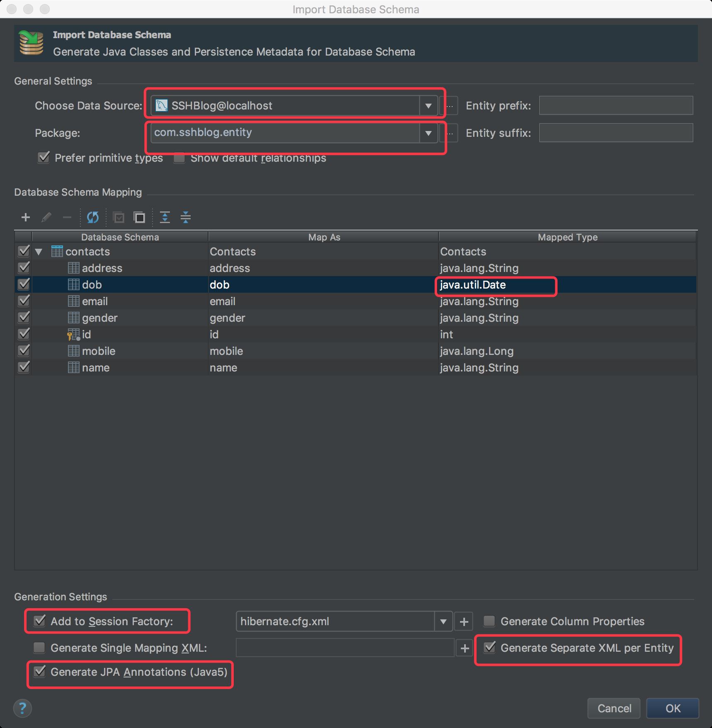This screenshot has width=712, height=728.
Task: Click the Cancel button
Action: pos(614,708)
